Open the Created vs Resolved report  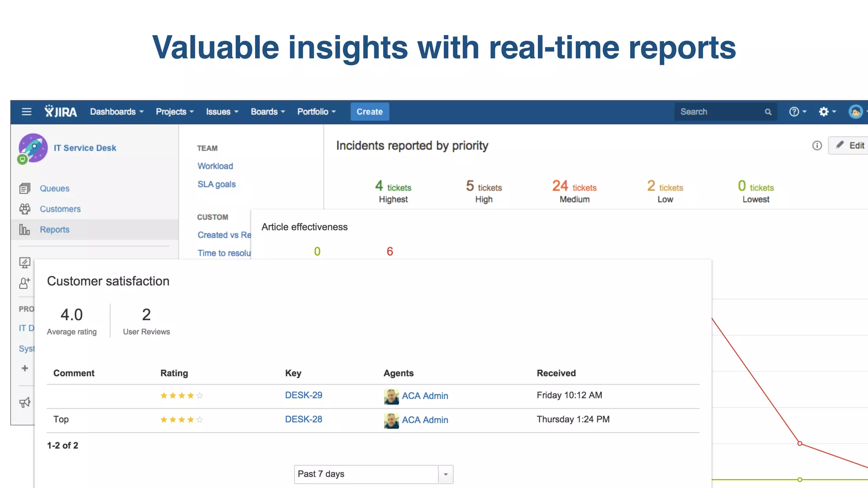point(224,235)
